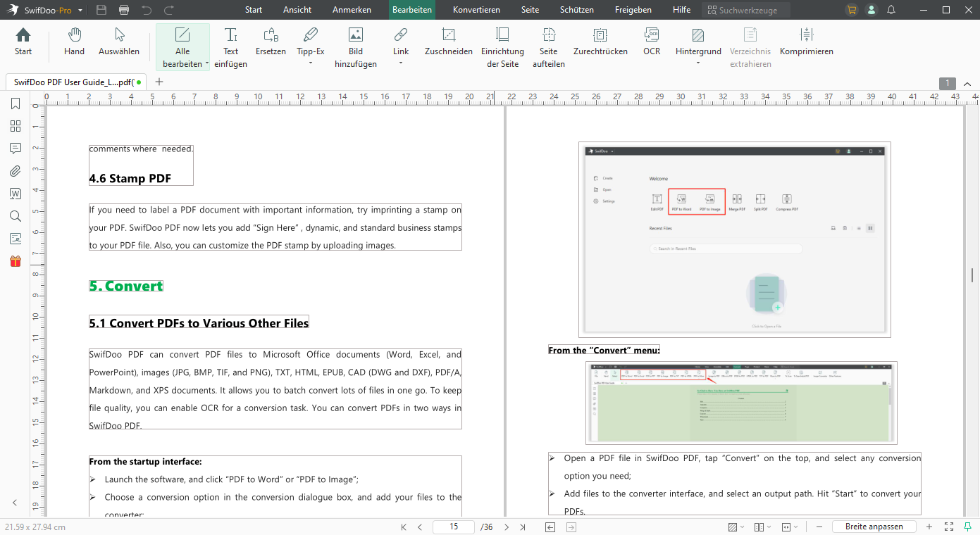Viewport: 980px width, 535px height.
Task: Open the search sidebar icon
Action: point(15,216)
